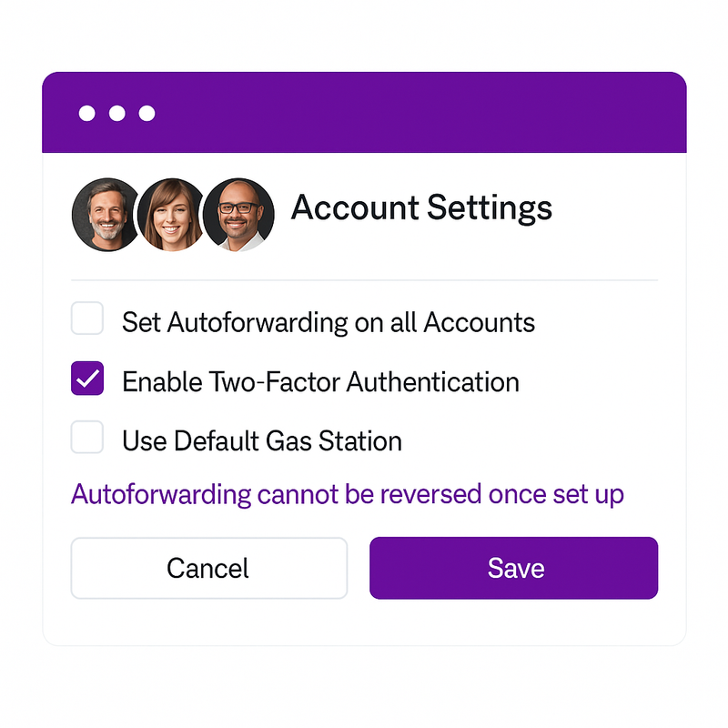This screenshot has width=728, height=728.
Task: Click the white checkmark icon
Action: point(87,378)
